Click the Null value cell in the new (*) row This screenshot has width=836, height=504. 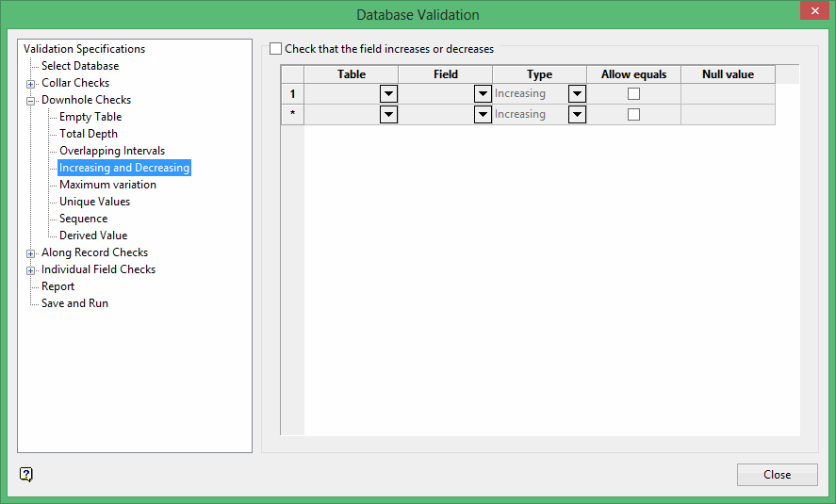(x=728, y=115)
